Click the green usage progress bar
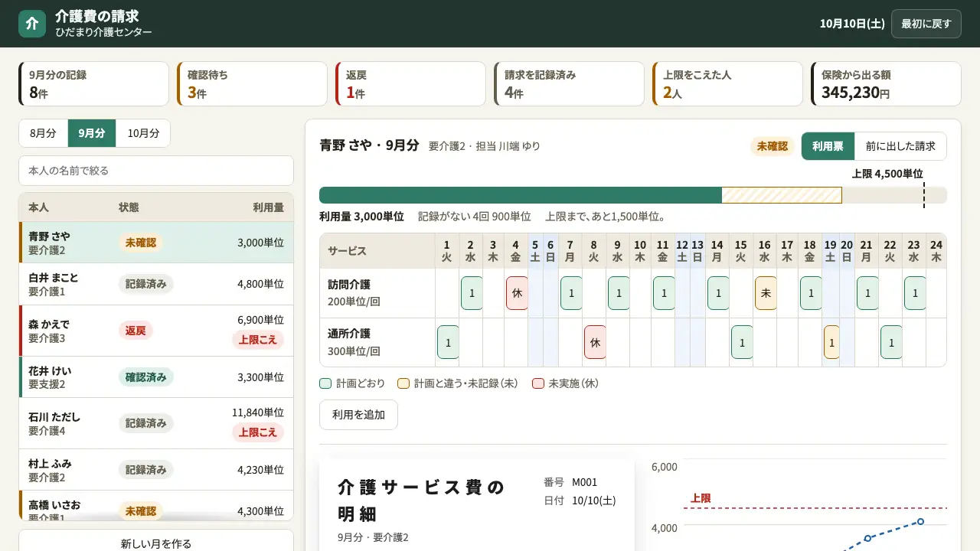 pos(521,195)
